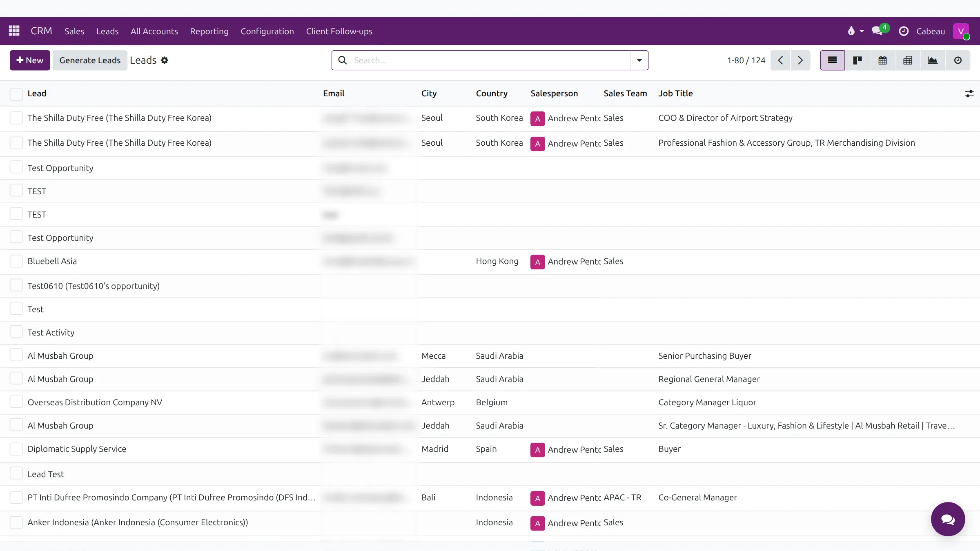Image resolution: width=980 pixels, height=551 pixels.
Task: Open Client Follow-ups menu
Action: click(x=339, y=31)
